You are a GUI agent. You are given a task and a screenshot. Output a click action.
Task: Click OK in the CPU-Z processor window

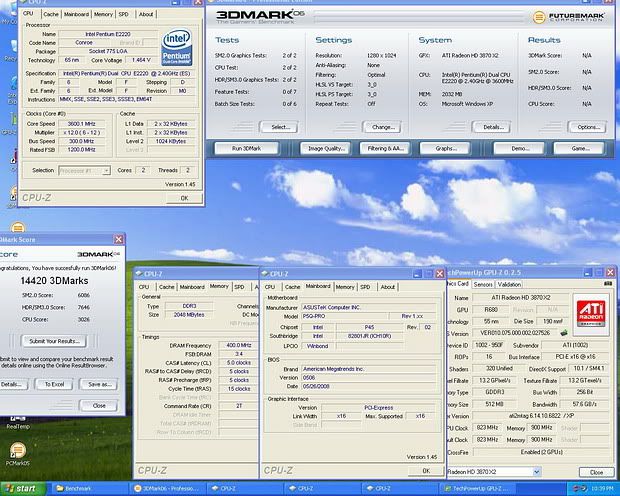coord(184,199)
